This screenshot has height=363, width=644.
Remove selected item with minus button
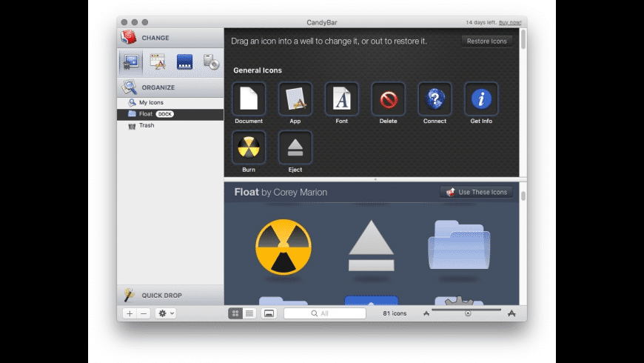coord(144,313)
